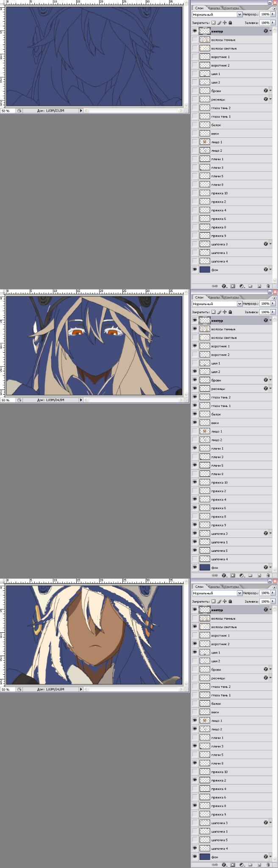The image size is (278, 868).
Task: Open Нормальный blend mode dropdown, outline-only document's panel
Action: coord(239,14)
